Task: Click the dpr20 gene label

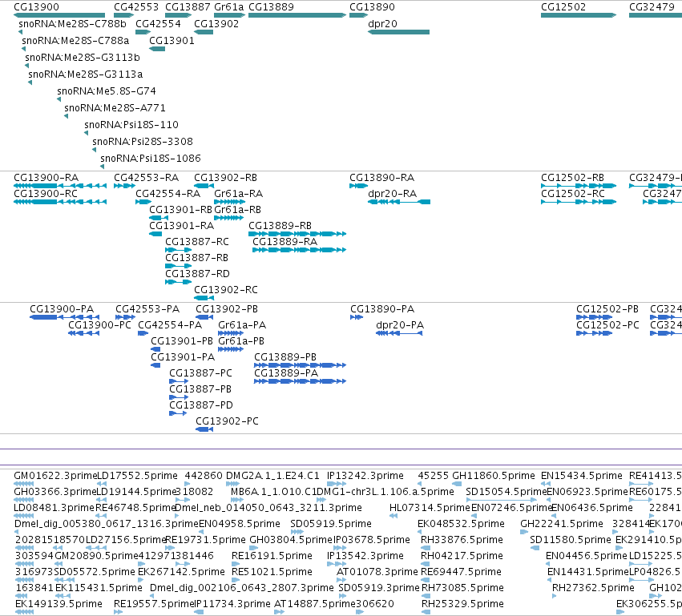Action: coord(382,24)
